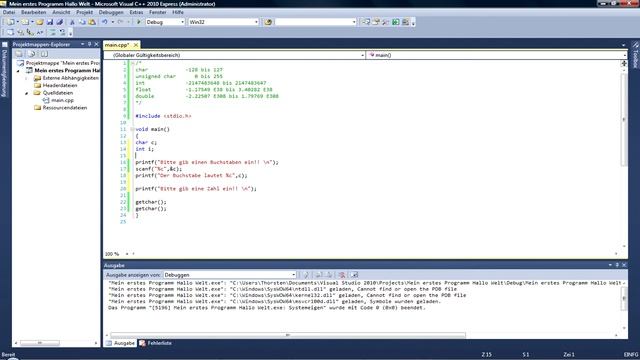Start debugging with the green play arrow

point(139,22)
